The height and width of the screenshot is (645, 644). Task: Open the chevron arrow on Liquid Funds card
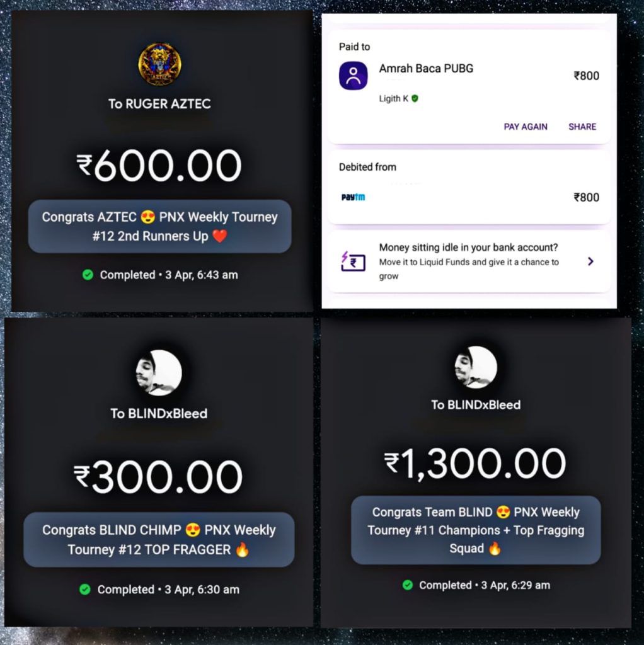590,261
